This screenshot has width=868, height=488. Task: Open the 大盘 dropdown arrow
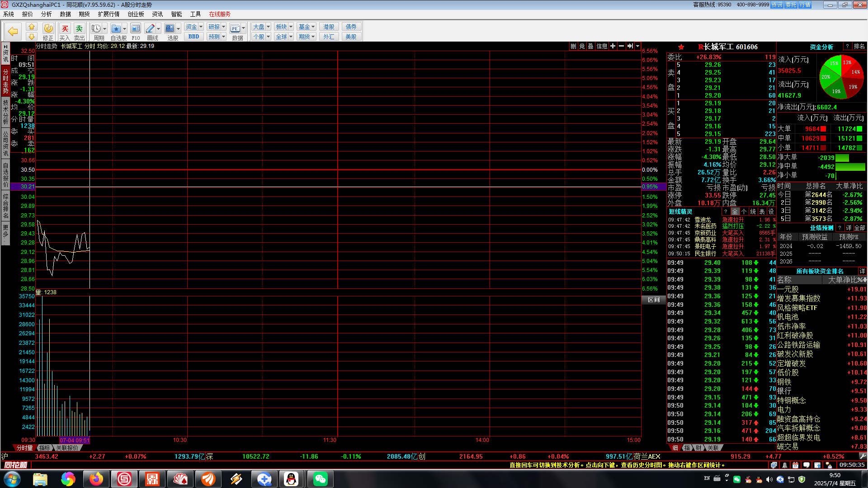(268, 27)
